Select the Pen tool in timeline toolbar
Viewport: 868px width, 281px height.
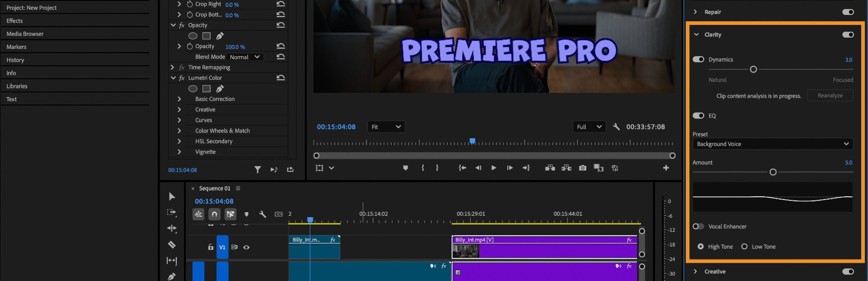pyautogui.click(x=172, y=276)
